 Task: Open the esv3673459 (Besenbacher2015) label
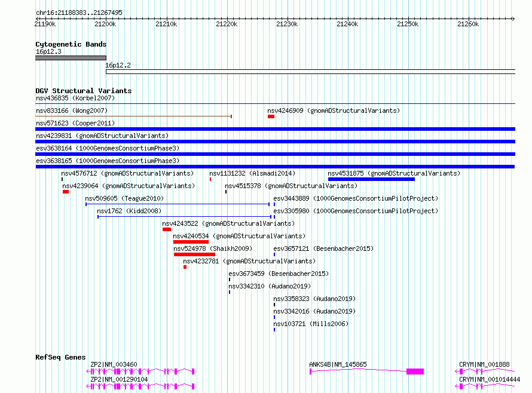[x=279, y=274]
